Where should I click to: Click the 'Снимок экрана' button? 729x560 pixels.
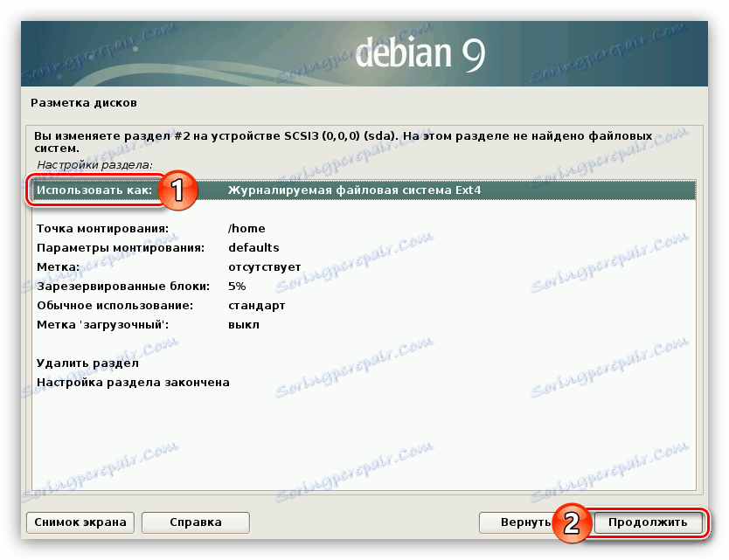(x=80, y=522)
